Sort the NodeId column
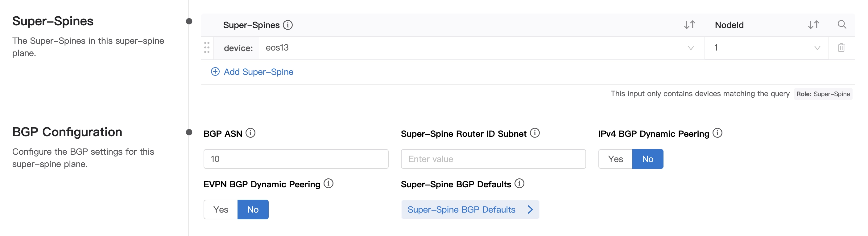The image size is (868, 236). pos(813,25)
